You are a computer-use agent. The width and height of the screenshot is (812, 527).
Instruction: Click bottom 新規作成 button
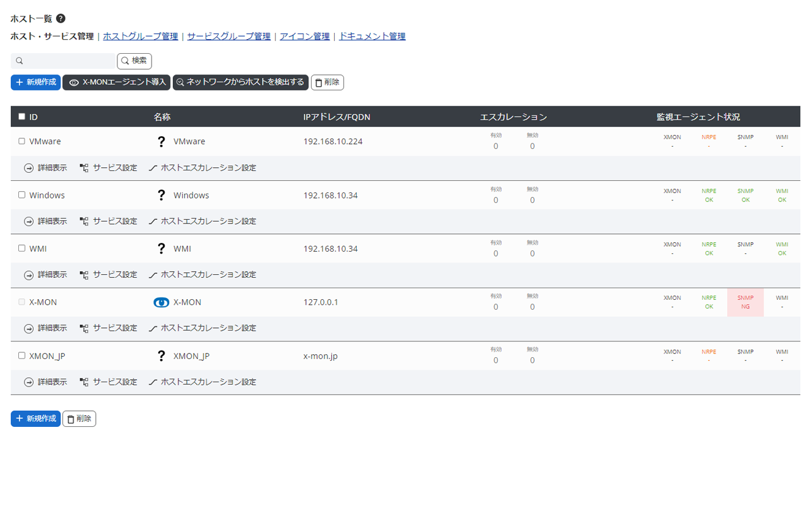click(35, 419)
